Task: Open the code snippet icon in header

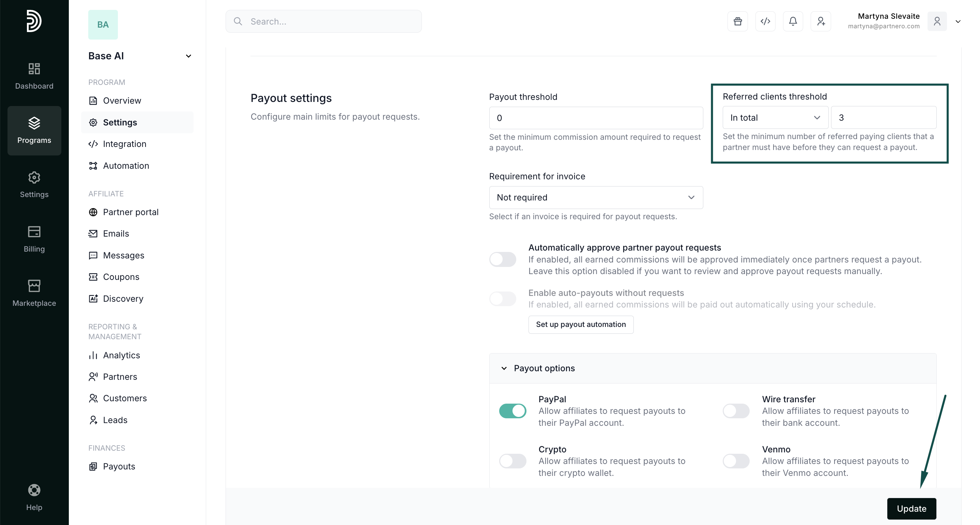Action: (x=765, y=21)
